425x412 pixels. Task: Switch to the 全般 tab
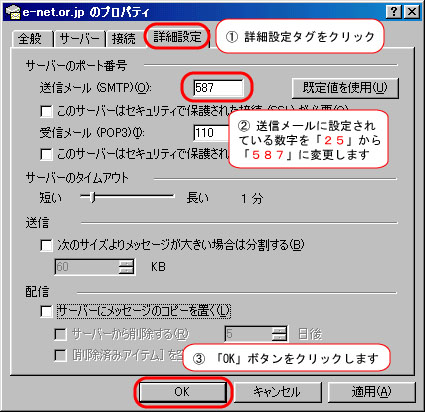pyautogui.click(x=31, y=39)
